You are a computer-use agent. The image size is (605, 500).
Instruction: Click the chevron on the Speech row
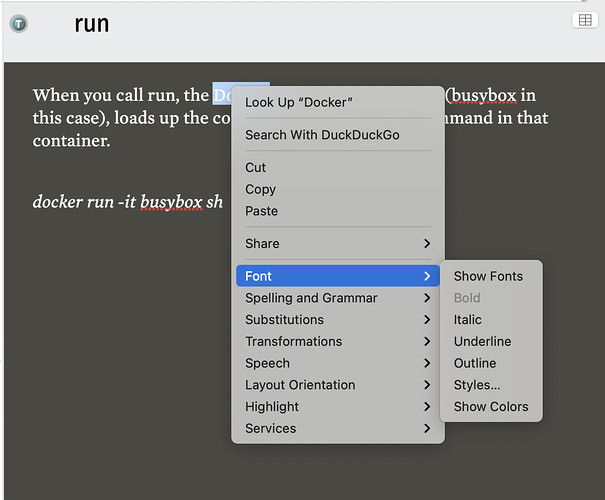coord(427,363)
